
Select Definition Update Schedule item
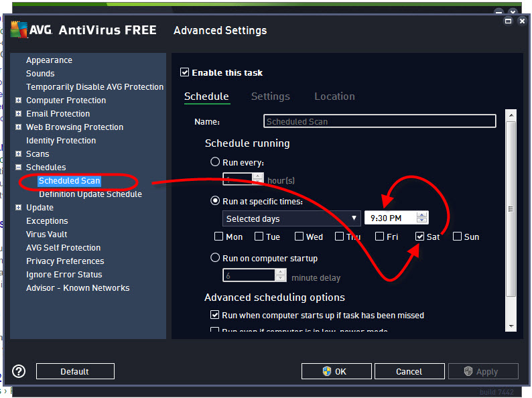click(x=90, y=194)
